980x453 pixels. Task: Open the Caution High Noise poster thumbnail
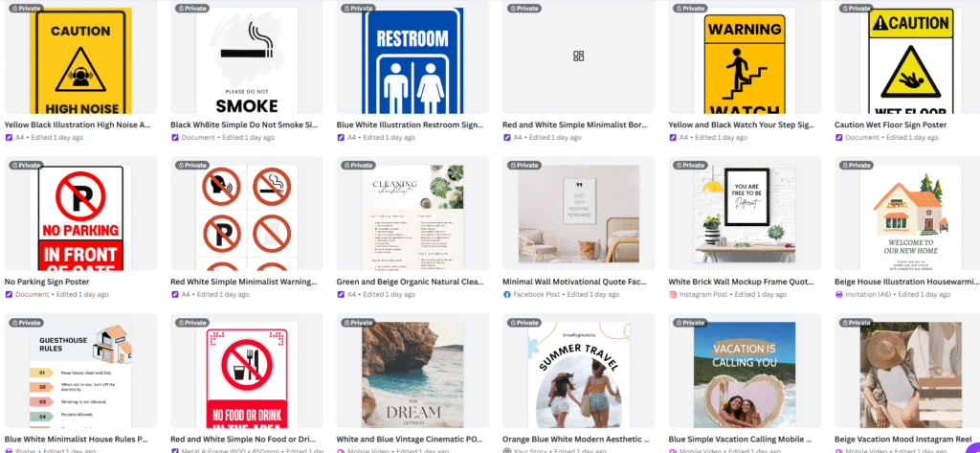click(80, 60)
